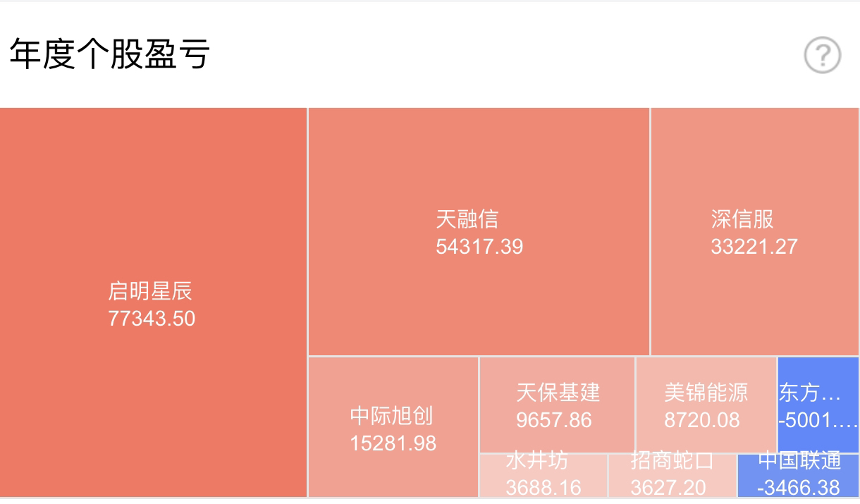Tap the 9657.86 amount
860x504 pixels.
[554, 420]
